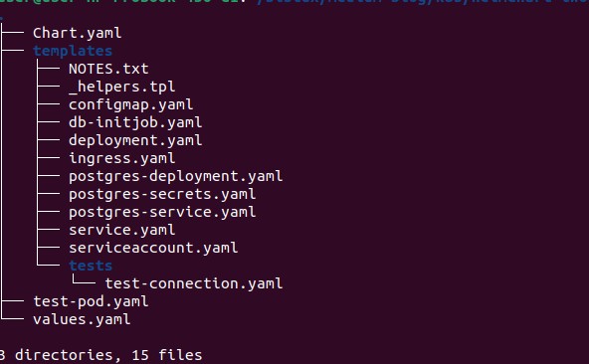Click deployment.yaml under templates

click(x=135, y=140)
